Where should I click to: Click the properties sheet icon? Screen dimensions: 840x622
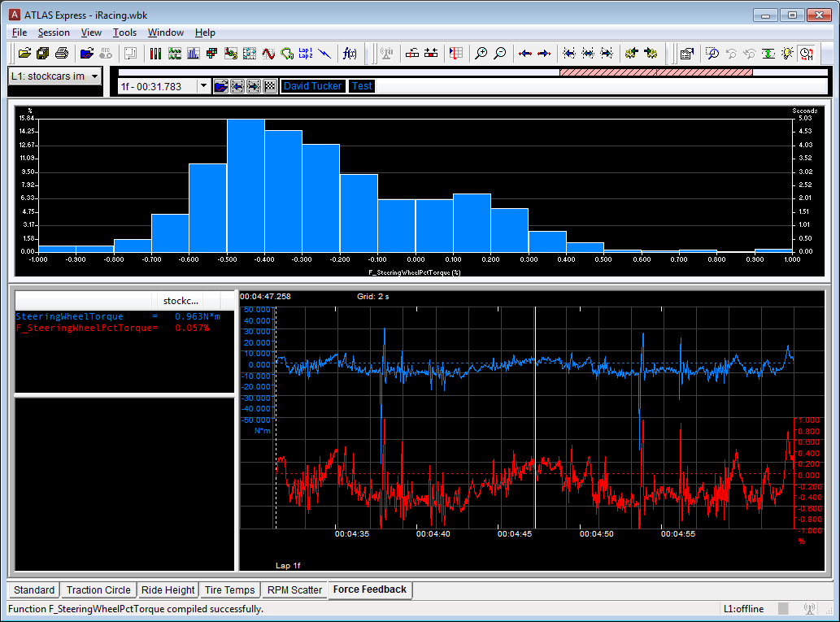(x=687, y=53)
